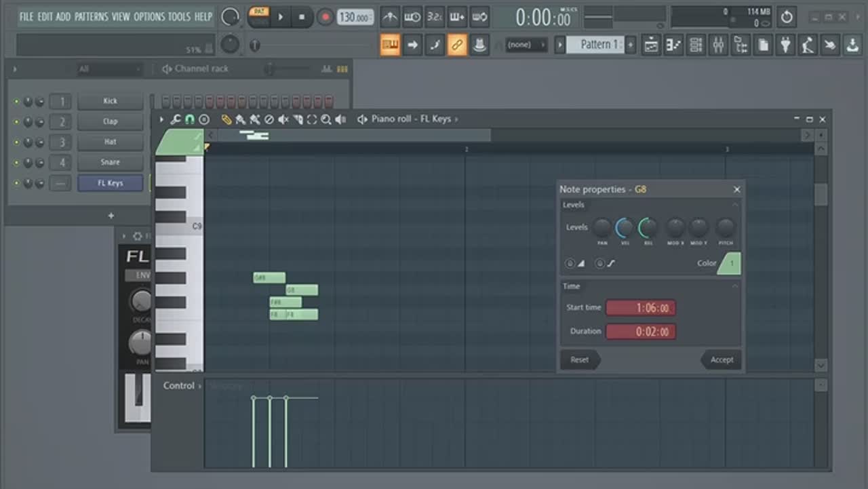
Task: Click Accept in Note properties
Action: pos(722,359)
